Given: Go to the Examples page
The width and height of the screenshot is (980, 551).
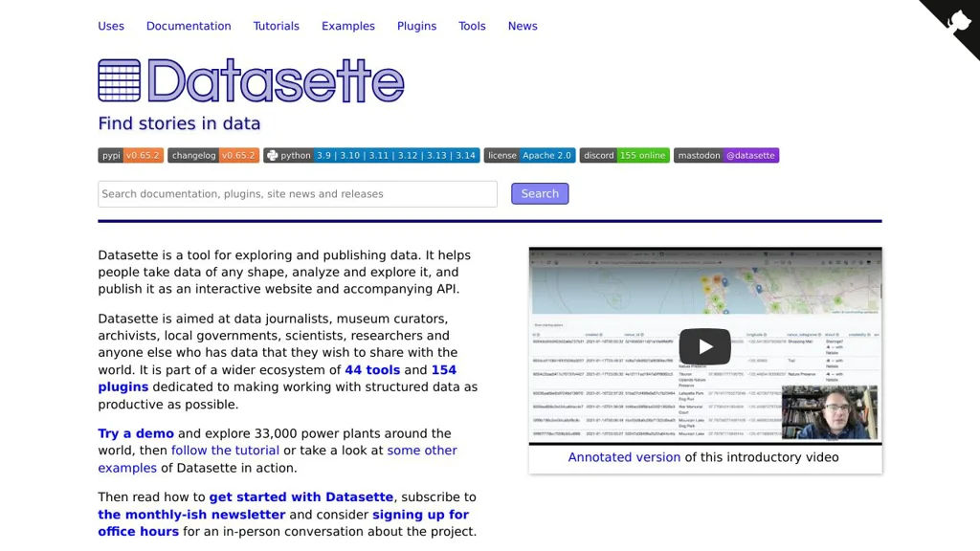Looking at the screenshot, I should tap(348, 26).
